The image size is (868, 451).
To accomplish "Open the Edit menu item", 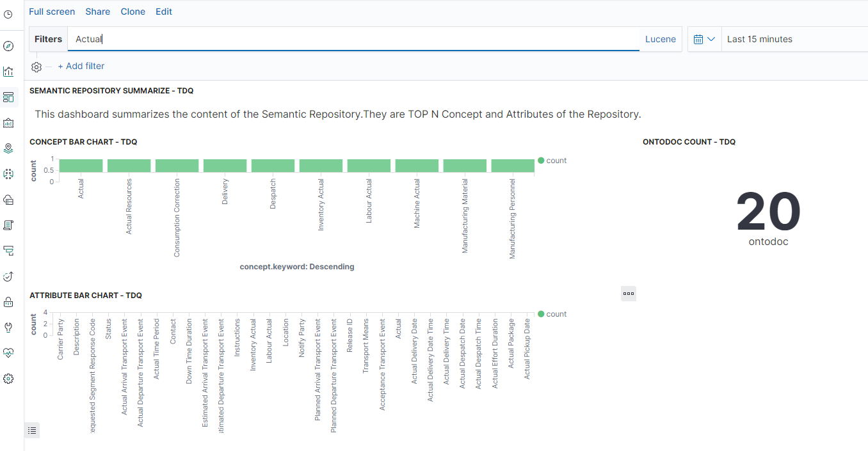I will pos(163,12).
